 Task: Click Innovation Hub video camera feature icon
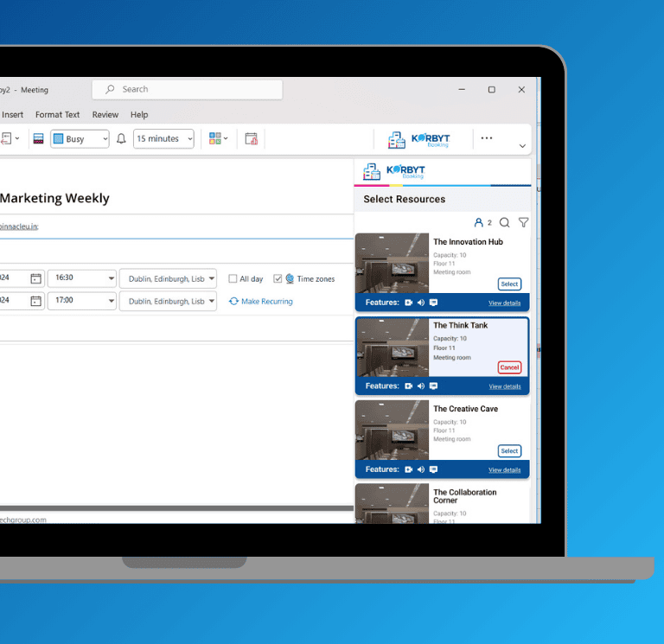click(409, 303)
